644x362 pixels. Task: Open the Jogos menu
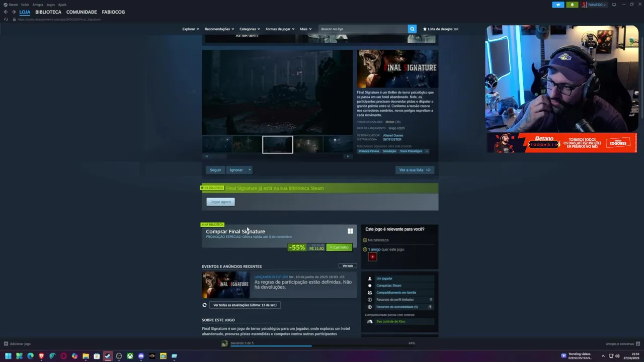51,5
